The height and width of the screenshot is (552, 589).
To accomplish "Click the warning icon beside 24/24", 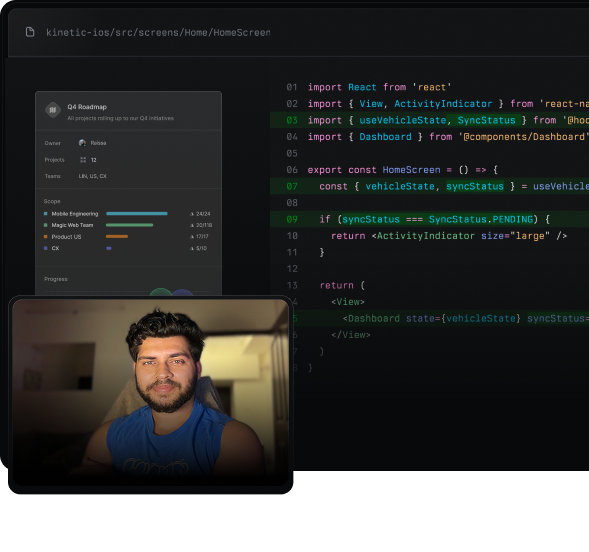I will pyautogui.click(x=192, y=214).
